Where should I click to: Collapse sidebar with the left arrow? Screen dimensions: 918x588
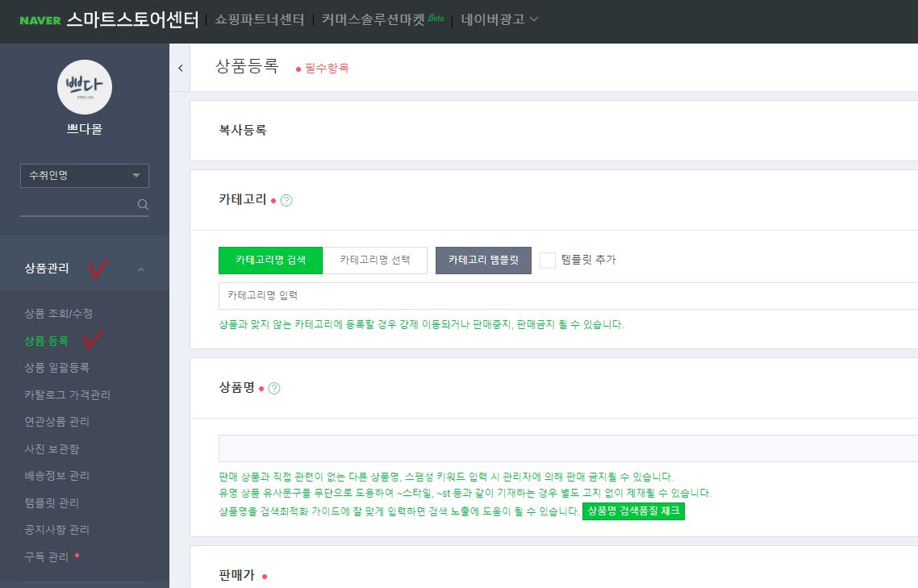[x=181, y=68]
